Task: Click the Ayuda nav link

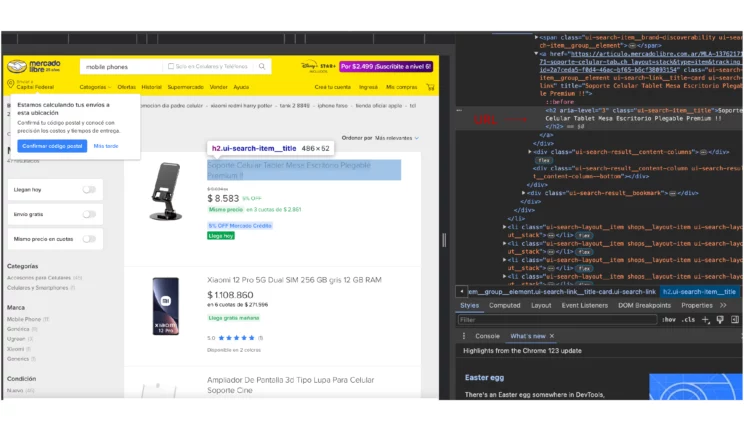Action: [x=241, y=87]
